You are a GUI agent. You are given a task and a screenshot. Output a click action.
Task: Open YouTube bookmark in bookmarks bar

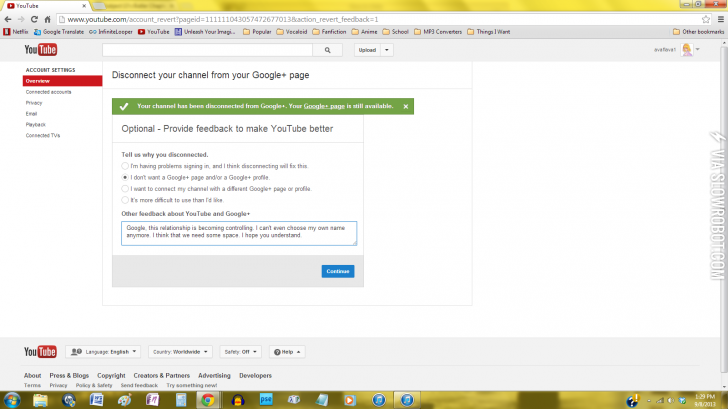(x=154, y=32)
